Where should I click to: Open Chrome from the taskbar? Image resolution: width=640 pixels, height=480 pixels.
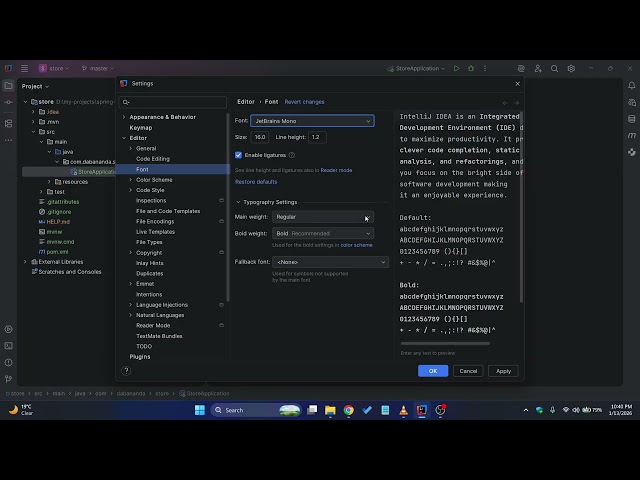(x=349, y=410)
